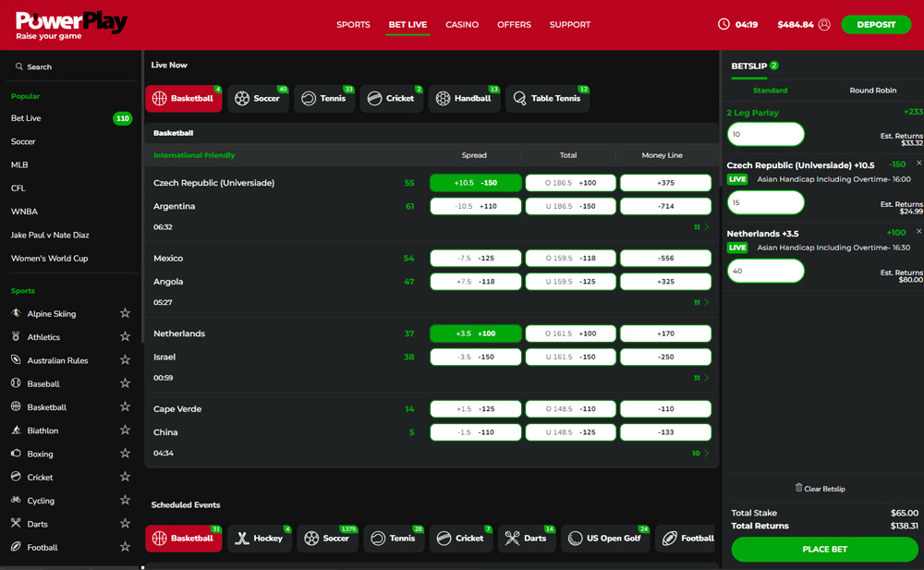Open the SPORTS menu
This screenshot has width=924, height=570.
tap(353, 25)
